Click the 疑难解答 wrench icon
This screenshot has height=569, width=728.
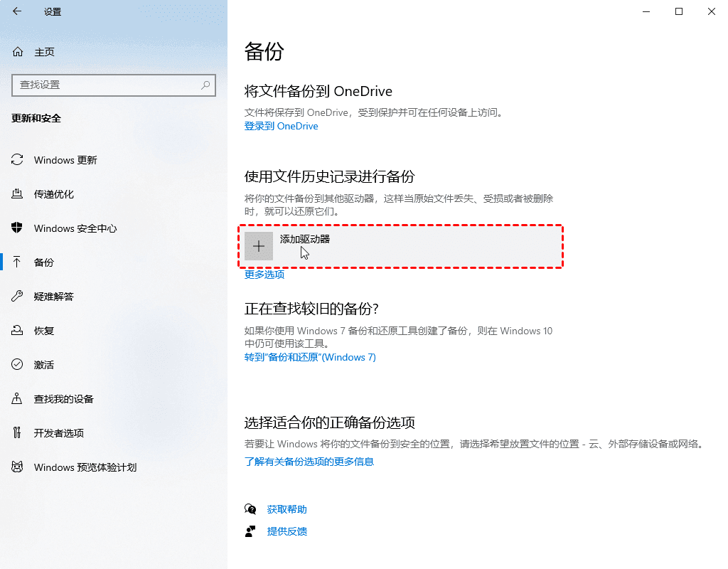[18, 297]
